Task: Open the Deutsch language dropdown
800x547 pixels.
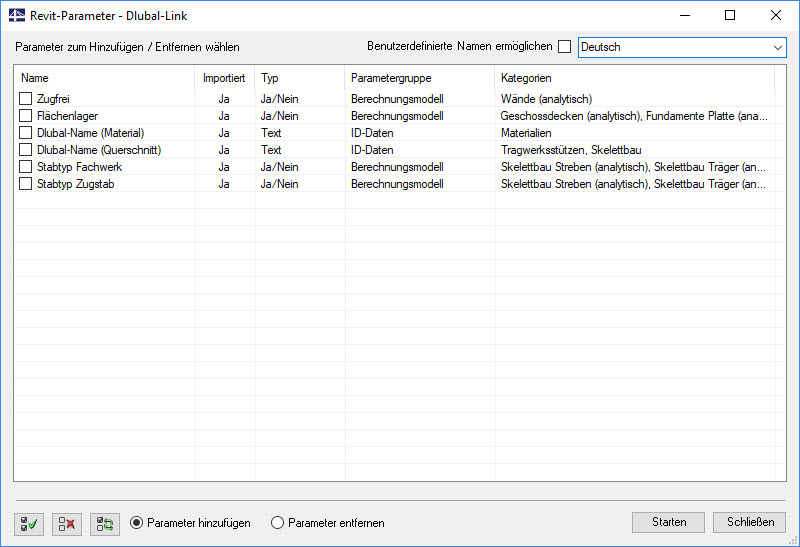Action: pyautogui.click(x=682, y=47)
